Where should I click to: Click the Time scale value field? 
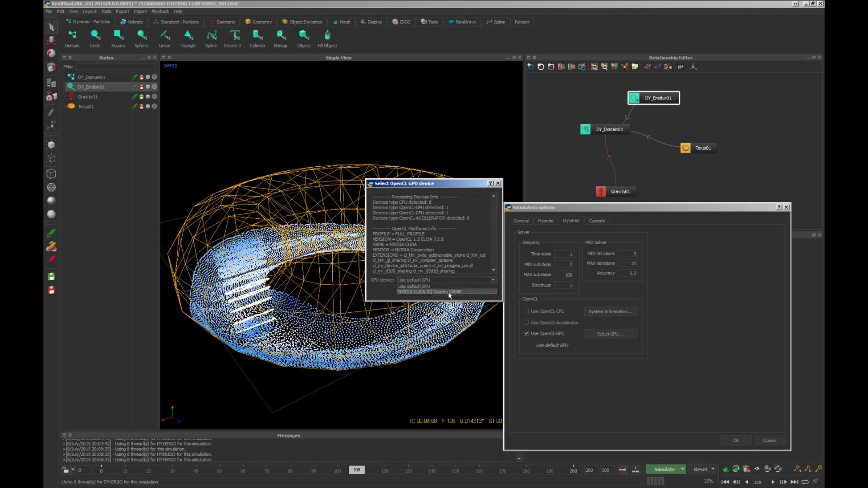[x=564, y=254]
